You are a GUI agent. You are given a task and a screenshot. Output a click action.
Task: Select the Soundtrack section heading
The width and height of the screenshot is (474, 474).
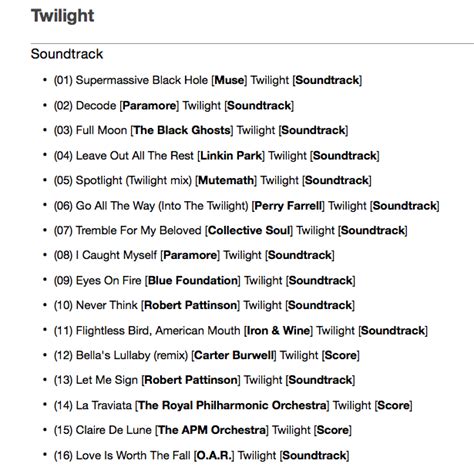coord(67,54)
